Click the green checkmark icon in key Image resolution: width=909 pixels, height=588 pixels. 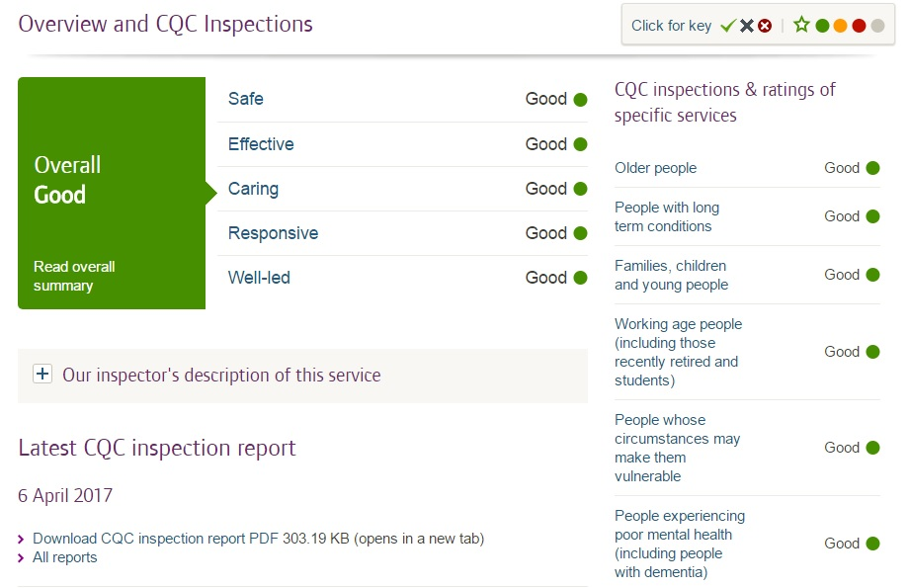pyautogui.click(x=727, y=26)
